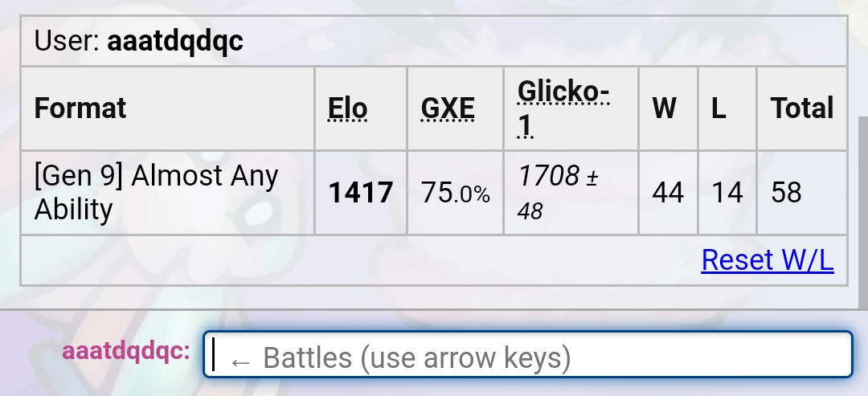This screenshot has height=396, width=868.
Task: Click the L column header
Action: [x=719, y=108]
